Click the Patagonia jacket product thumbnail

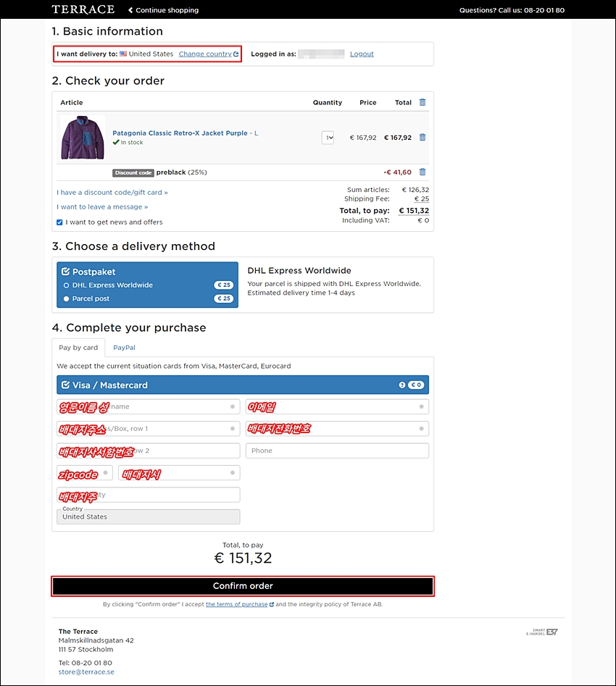tap(83, 138)
